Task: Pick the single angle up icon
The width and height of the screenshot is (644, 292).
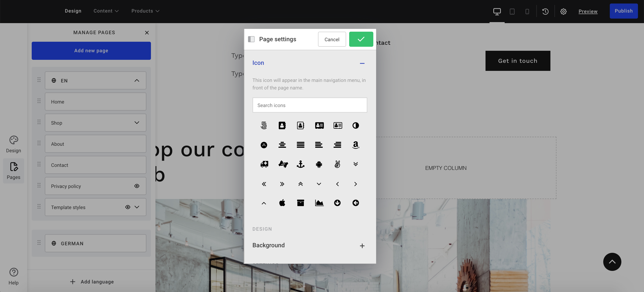Action: tap(264, 203)
